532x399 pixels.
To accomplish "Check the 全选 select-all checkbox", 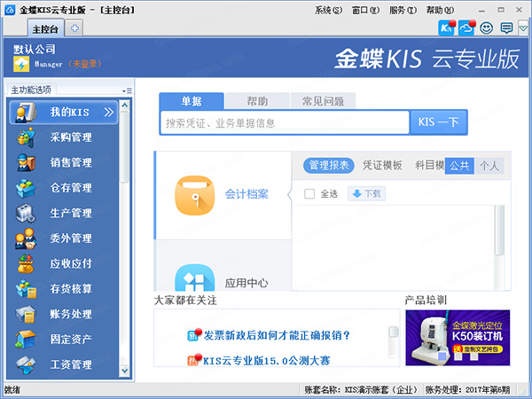I will coord(309,193).
